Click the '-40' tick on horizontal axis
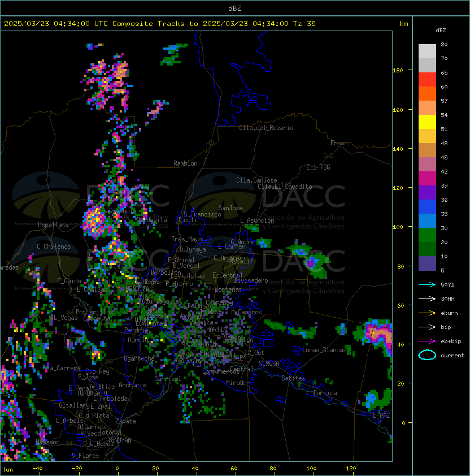Viewport: 470px width, 476px height. click(x=37, y=469)
